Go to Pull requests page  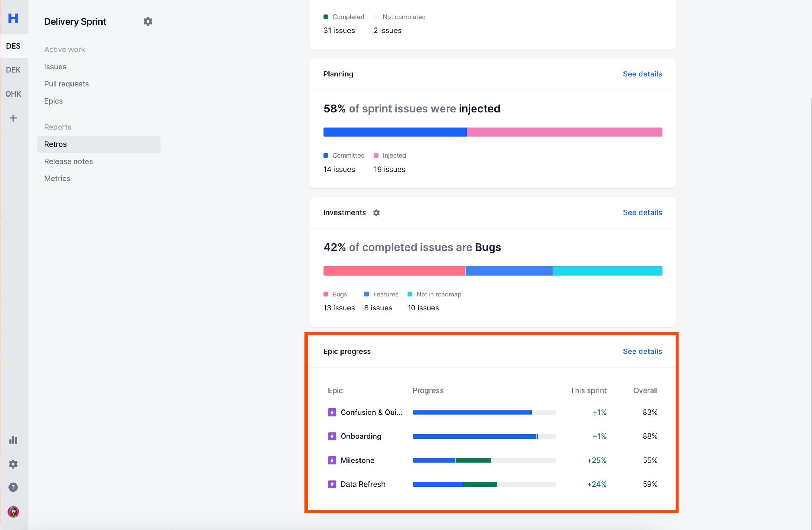click(66, 84)
